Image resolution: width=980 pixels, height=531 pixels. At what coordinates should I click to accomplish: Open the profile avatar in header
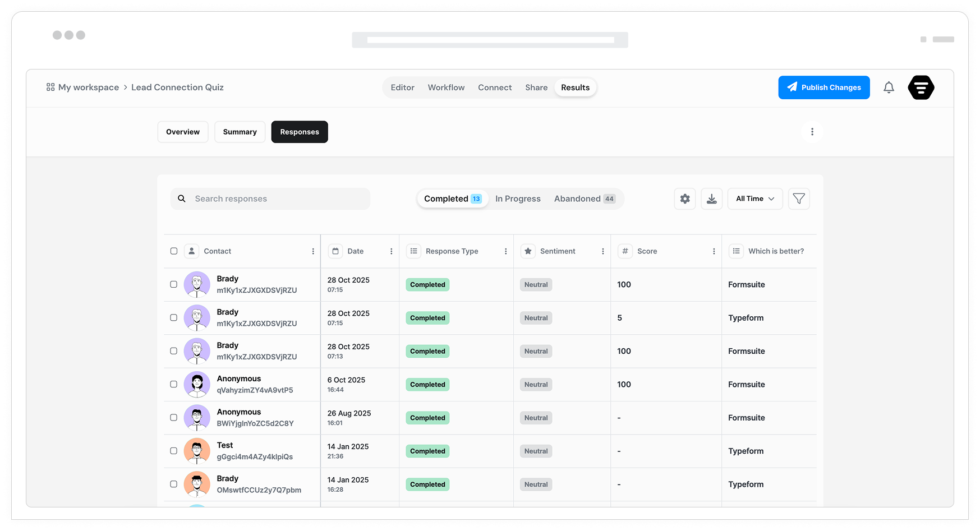coord(921,87)
